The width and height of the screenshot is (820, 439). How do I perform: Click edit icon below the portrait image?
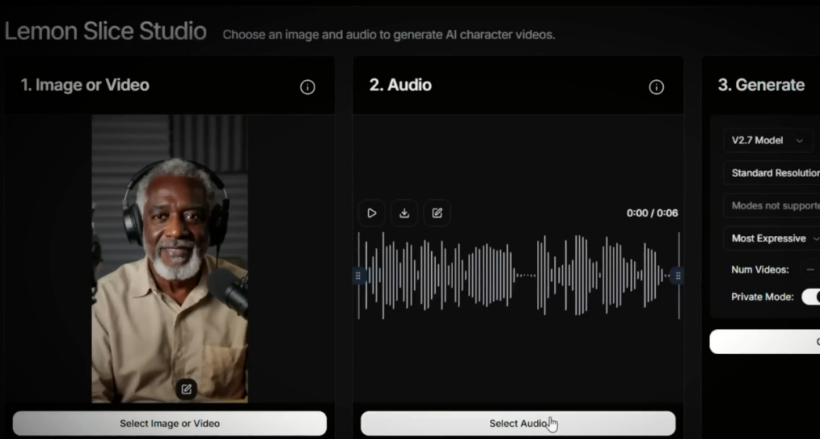[185, 389]
